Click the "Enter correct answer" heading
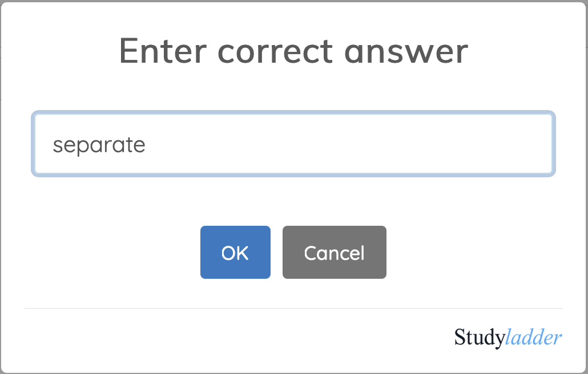Screen dimensions: 588x374 tap(293, 51)
